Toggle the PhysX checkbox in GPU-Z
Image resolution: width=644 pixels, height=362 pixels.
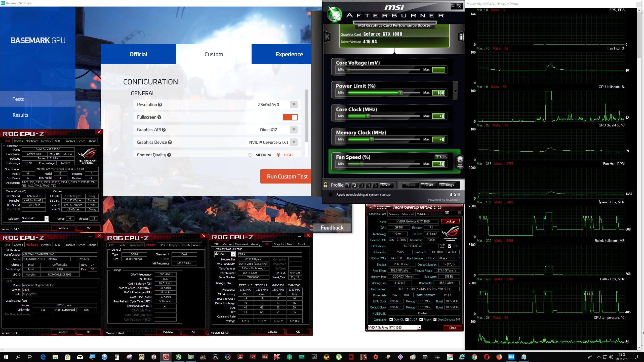tap(421, 320)
